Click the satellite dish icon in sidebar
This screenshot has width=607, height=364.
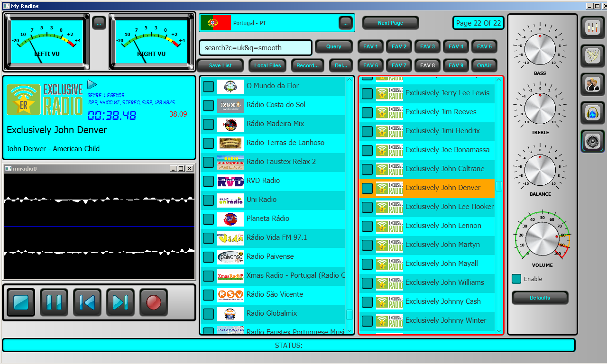593,56
